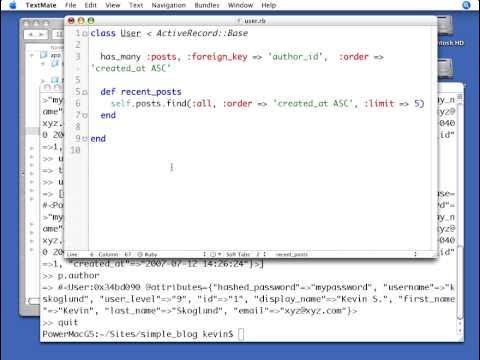Click has_many on line 3
480x360 pixels.
[x=121, y=57]
